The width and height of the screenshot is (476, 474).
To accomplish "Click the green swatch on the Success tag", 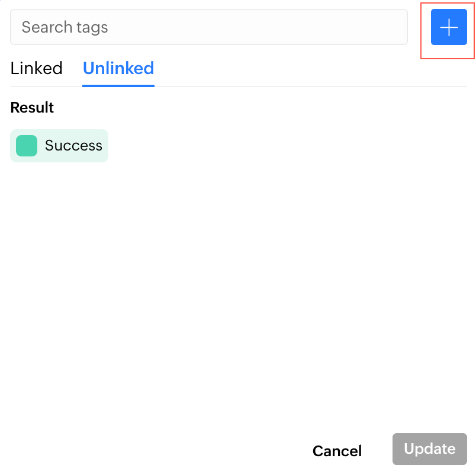I will click(x=27, y=146).
